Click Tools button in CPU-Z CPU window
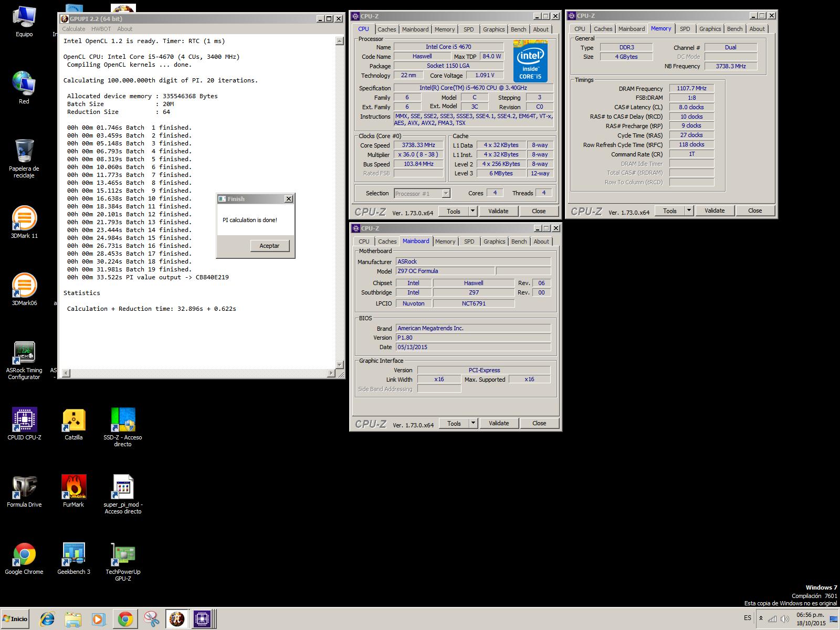 [x=454, y=211]
